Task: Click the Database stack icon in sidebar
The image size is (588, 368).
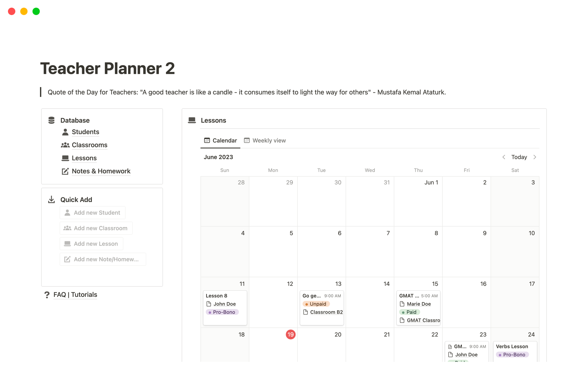Action: tap(51, 120)
